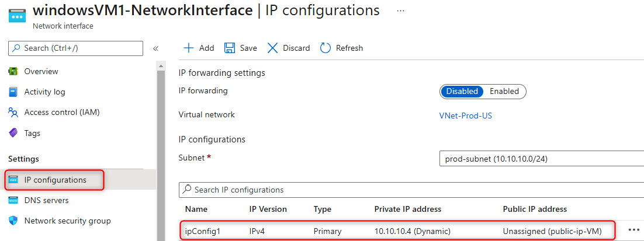
Task: Click the Add plus icon
Action: 189,48
